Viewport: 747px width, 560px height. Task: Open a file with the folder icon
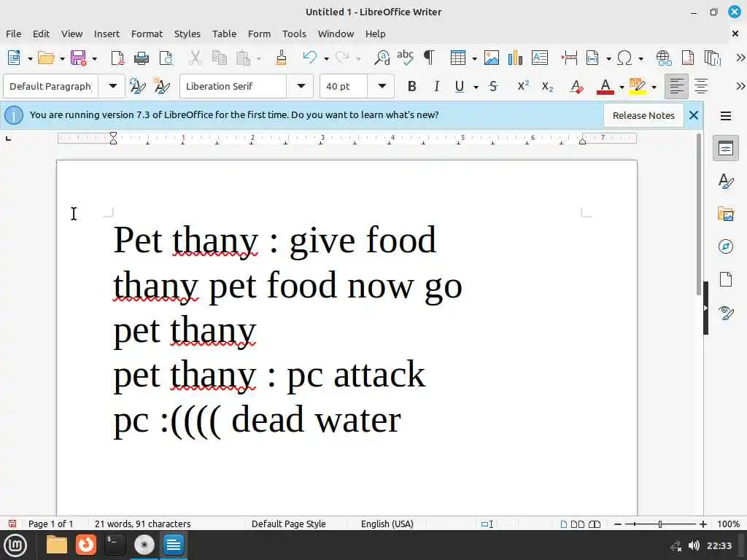tap(46, 58)
